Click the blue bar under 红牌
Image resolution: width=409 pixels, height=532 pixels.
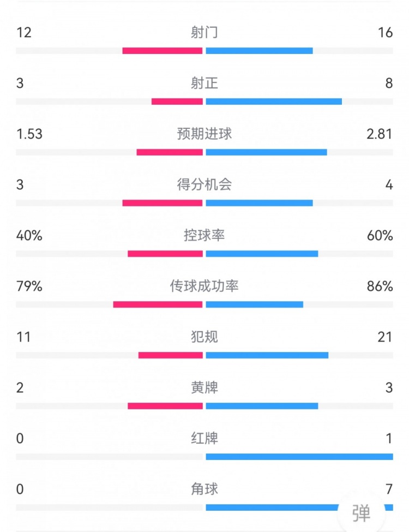tap(299, 457)
